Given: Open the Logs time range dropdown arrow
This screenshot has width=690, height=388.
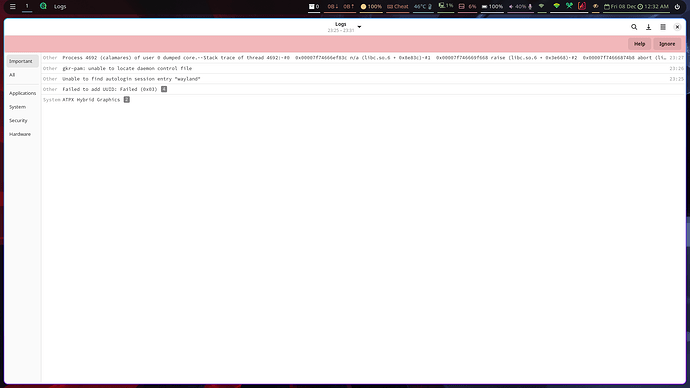Looking at the screenshot, I should (x=359, y=27).
